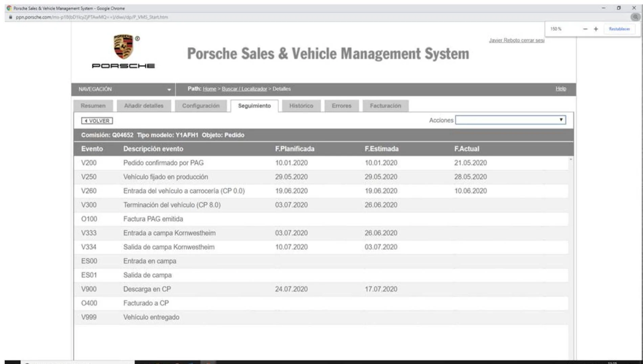The image size is (643, 364).
Task: Click the Porsche crest logo
Action: click(123, 47)
